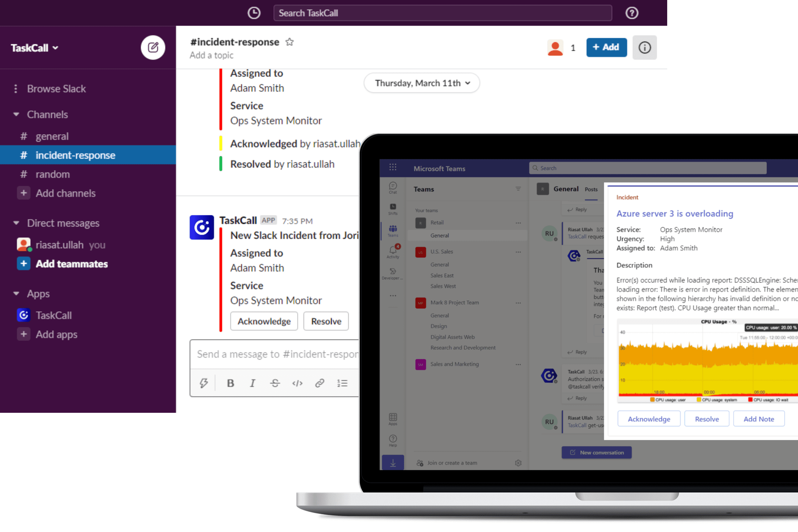Collapse the Apps section in Slack
Screen dimensions: 798x532
pos(16,294)
